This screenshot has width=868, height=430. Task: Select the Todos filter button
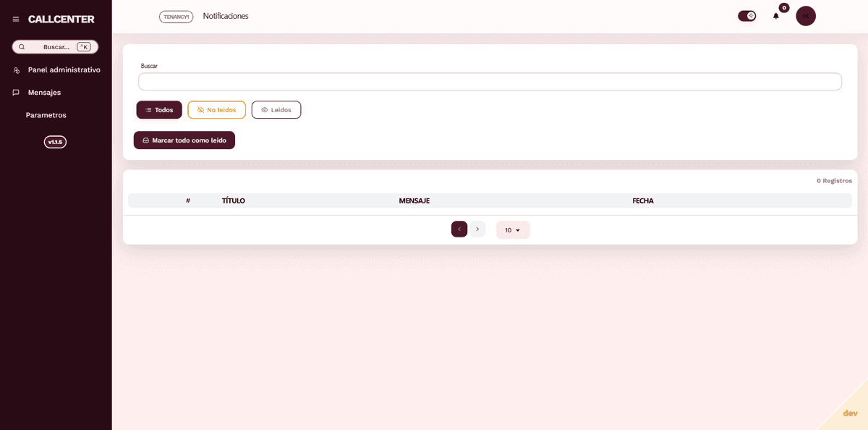[159, 110]
